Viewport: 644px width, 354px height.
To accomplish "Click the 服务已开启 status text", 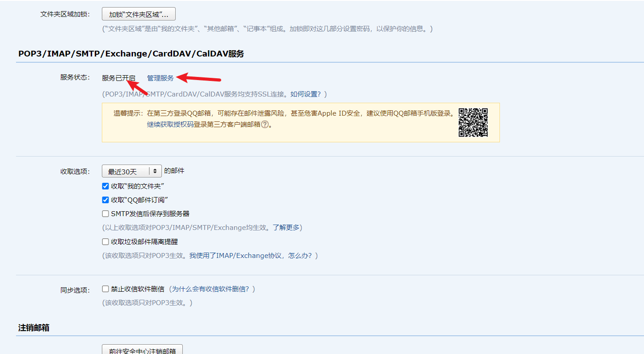I will point(118,78).
